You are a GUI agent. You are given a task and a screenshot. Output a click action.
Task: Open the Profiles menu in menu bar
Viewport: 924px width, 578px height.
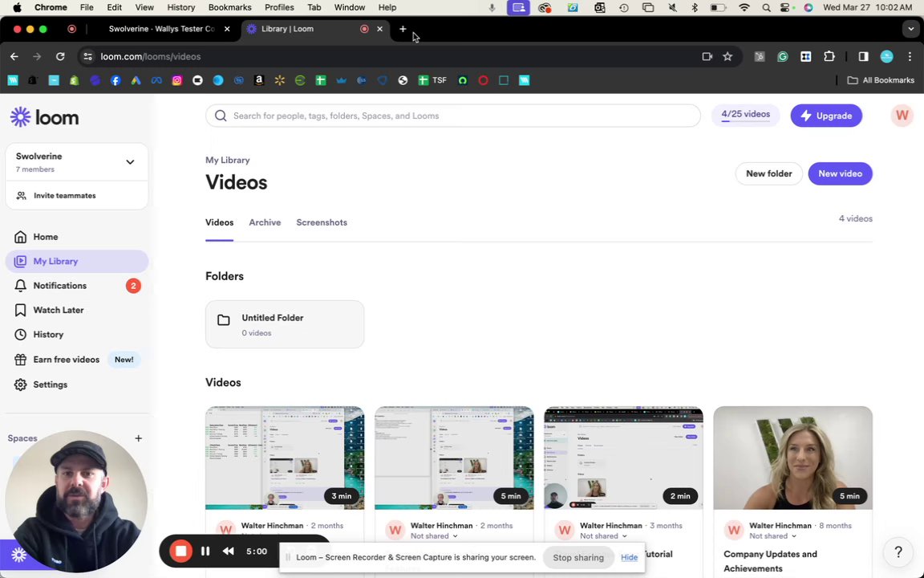(279, 8)
